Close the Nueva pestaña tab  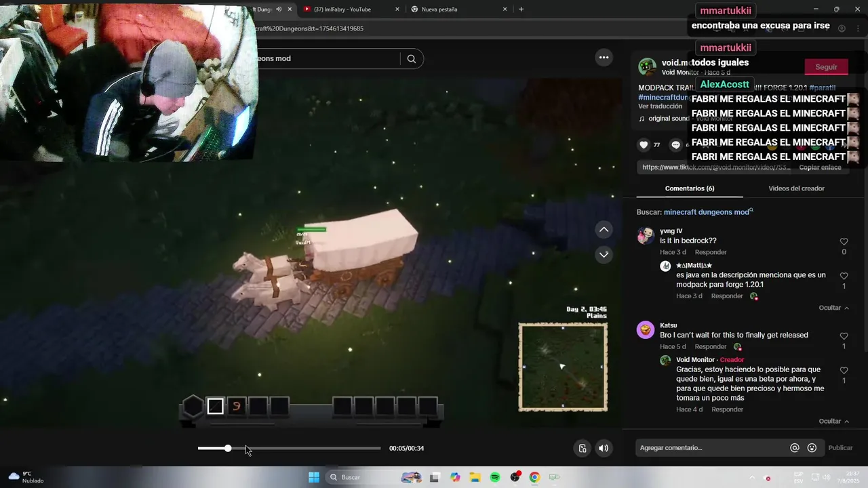pos(505,9)
